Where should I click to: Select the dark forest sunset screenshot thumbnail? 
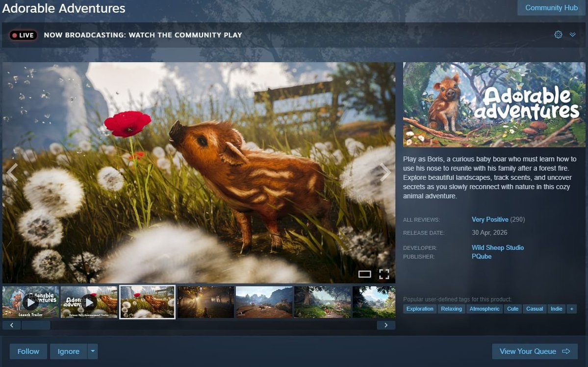point(205,302)
